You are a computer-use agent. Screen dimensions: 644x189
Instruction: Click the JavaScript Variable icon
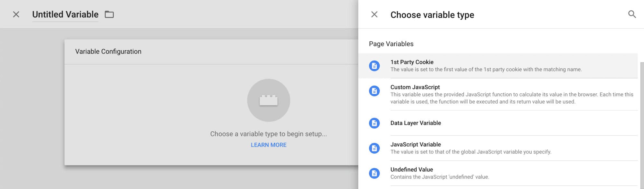374,148
